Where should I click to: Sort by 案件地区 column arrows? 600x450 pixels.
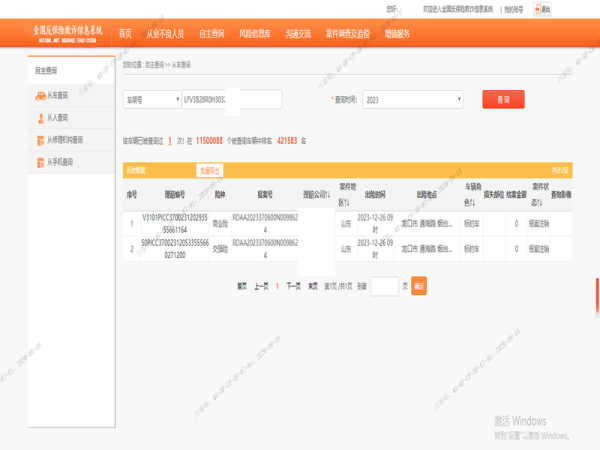click(347, 202)
